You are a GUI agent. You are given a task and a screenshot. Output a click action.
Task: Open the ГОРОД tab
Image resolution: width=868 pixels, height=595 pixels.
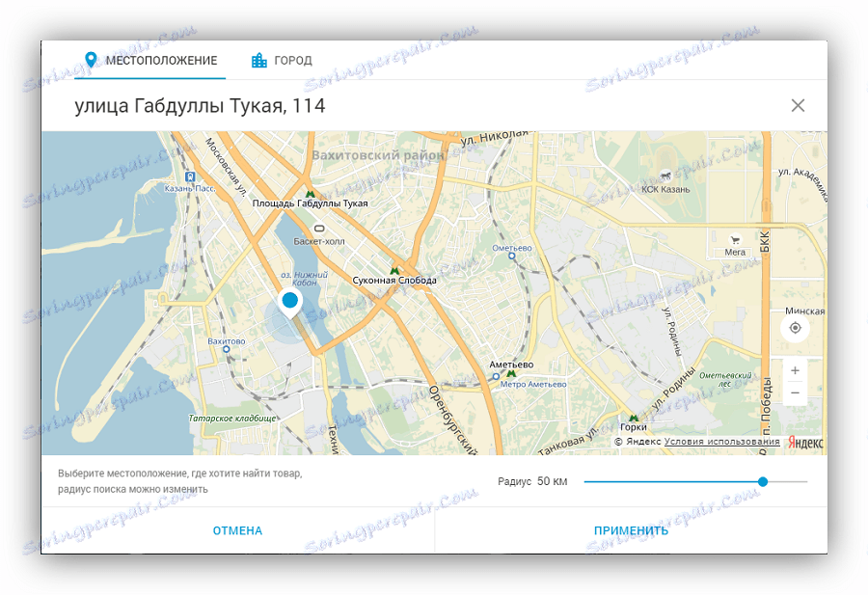coord(282,60)
